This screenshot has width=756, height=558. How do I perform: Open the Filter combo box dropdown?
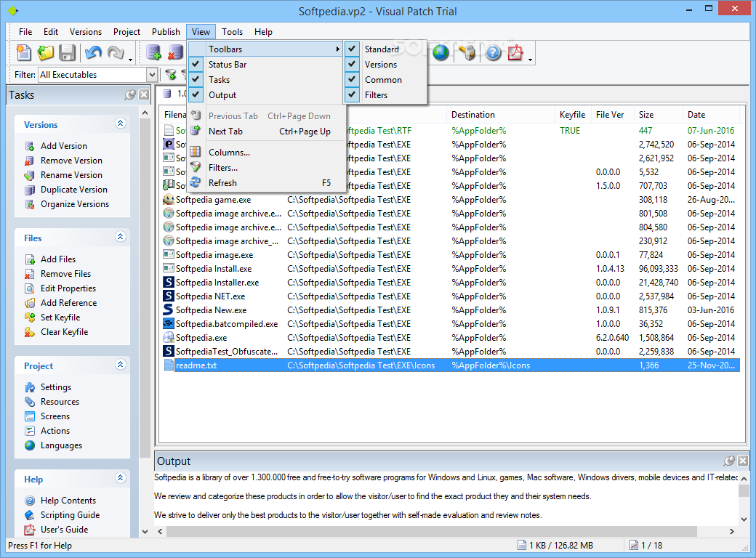pyautogui.click(x=152, y=75)
